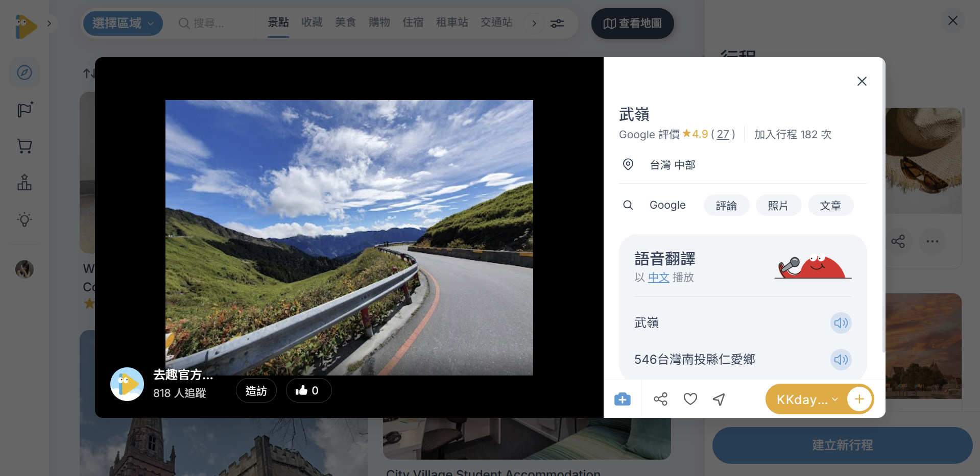Click the plus add-to-itinerary button

tap(859, 399)
